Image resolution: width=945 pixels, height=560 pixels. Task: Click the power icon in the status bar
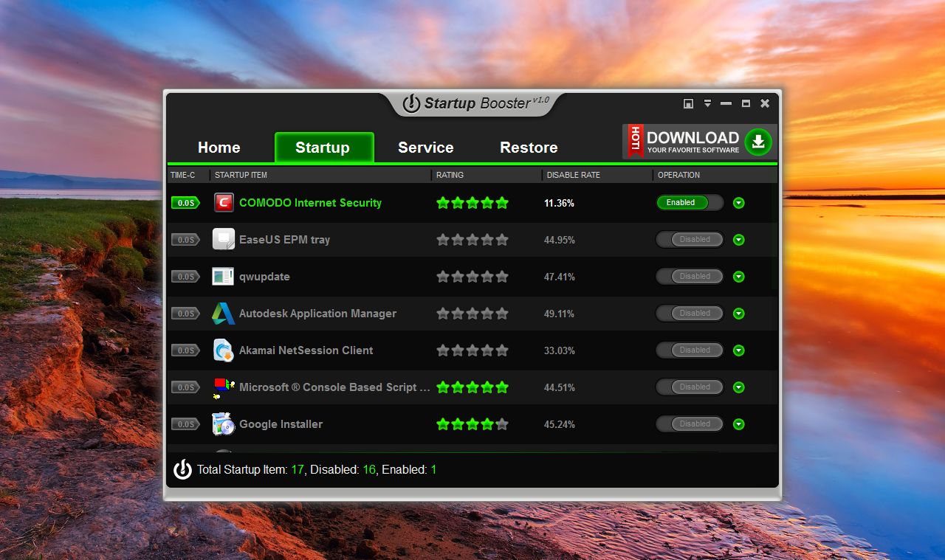pyautogui.click(x=182, y=469)
